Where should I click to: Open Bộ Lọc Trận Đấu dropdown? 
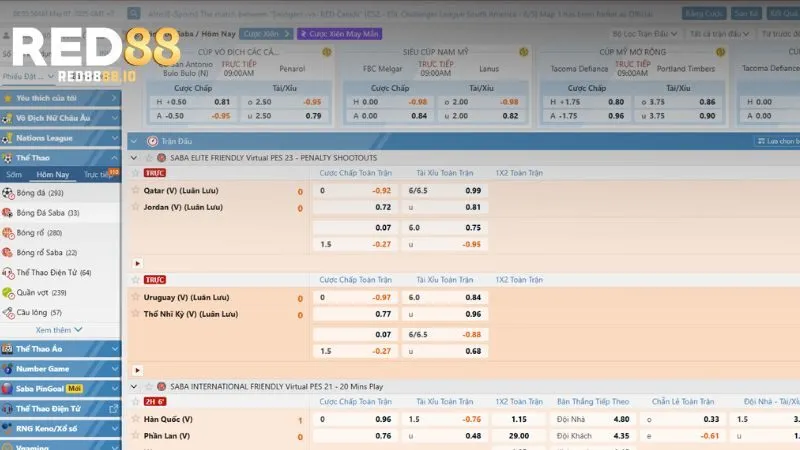[645, 34]
